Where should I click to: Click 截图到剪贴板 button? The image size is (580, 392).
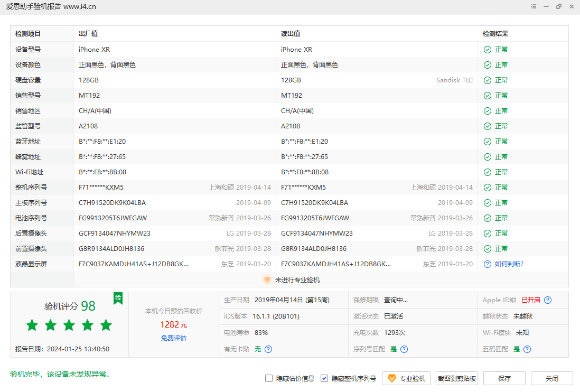click(457, 378)
